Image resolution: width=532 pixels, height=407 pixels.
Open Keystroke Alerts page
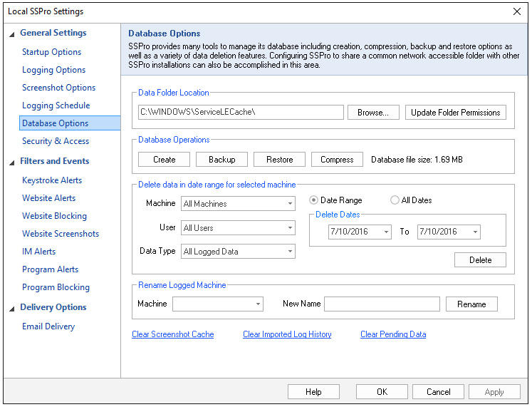52,180
